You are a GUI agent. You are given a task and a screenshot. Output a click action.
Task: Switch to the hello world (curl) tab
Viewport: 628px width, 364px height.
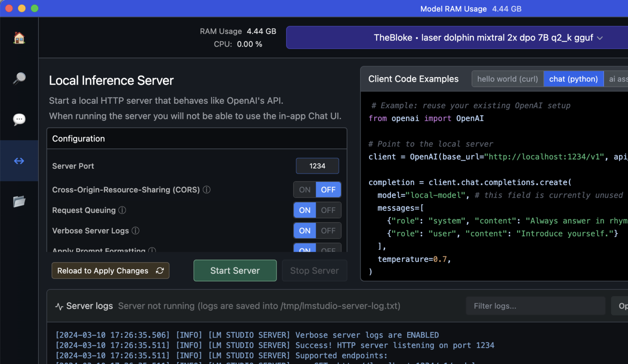pyautogui.click(x=507, y=79)
